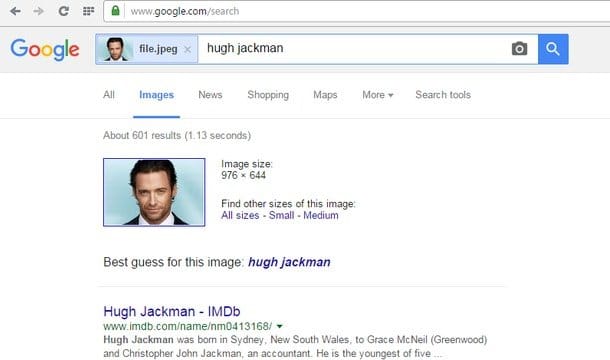Remove the file.jpeg chip with its X
610x360 pixels.
tap(188, 49)
